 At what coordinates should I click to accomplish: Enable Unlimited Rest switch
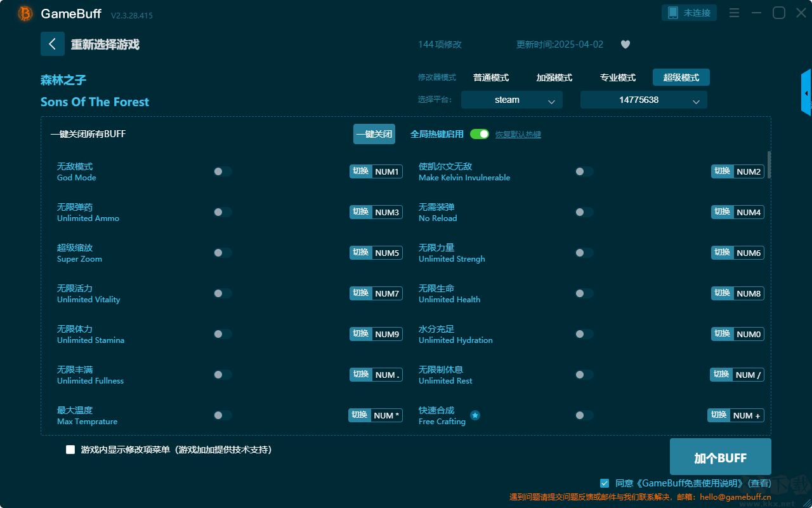pyautogui.click(x=584, y=375)
